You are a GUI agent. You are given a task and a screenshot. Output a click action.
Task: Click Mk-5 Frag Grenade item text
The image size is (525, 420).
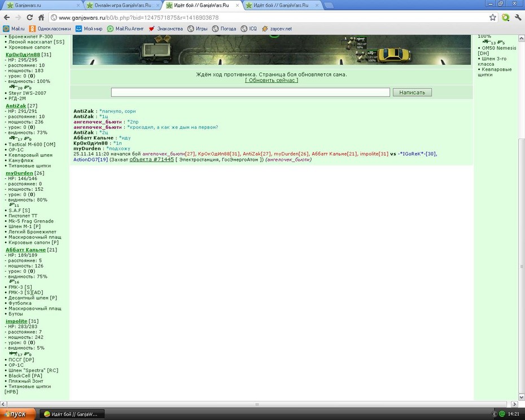click(x=31, y=221)
